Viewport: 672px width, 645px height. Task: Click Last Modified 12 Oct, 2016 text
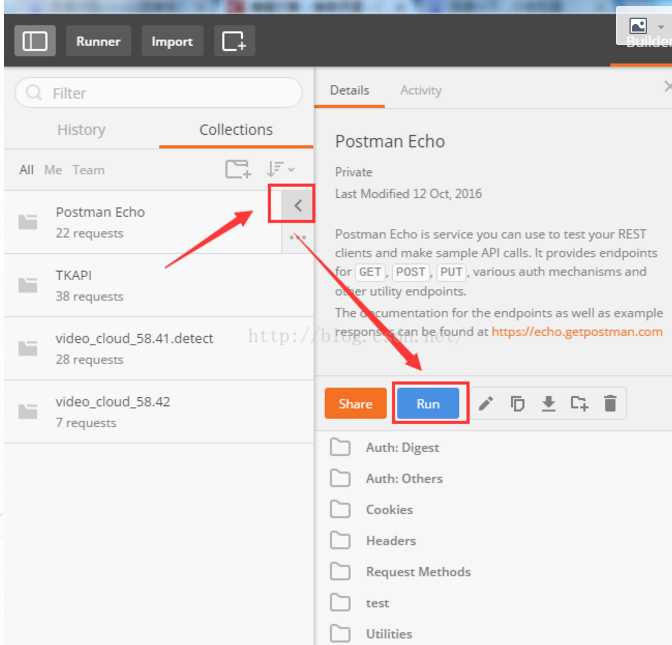[x=408, y=194]
